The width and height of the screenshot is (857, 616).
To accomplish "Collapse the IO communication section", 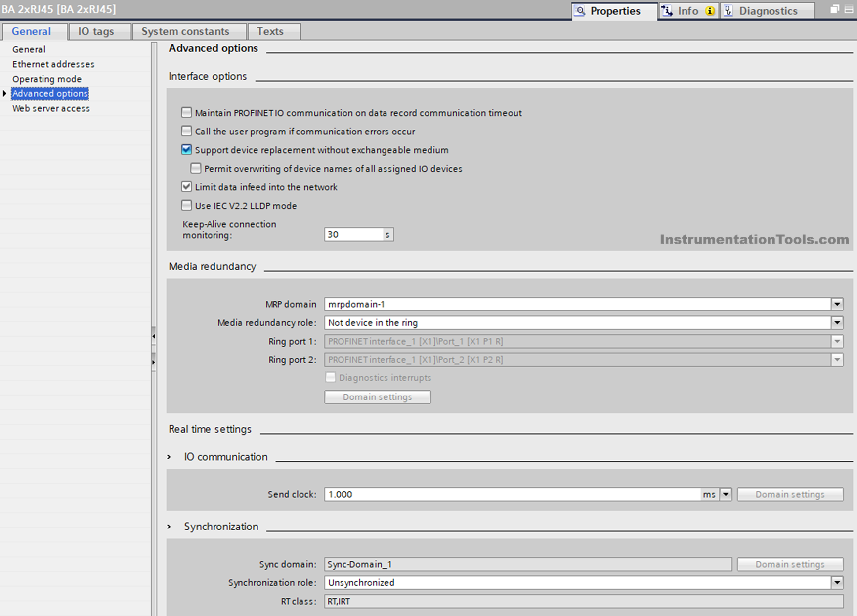I will pos(170,457).
